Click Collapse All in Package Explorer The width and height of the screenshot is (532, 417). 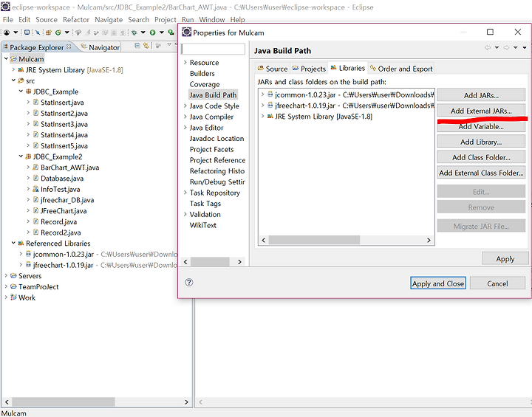pyautogui.click(x=137, y=46)
